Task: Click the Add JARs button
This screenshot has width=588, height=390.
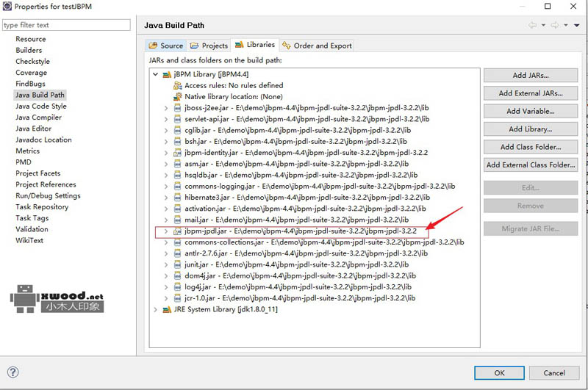Action: pyautogui.click(x=531, y=76)
